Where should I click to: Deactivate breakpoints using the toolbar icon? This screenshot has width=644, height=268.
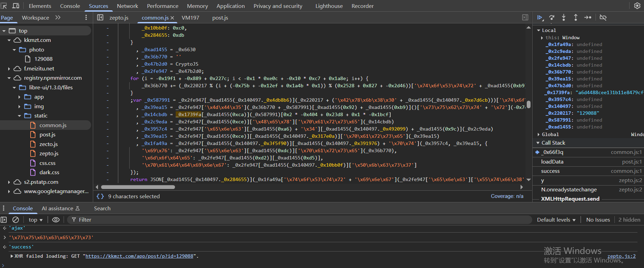(603, 18)
